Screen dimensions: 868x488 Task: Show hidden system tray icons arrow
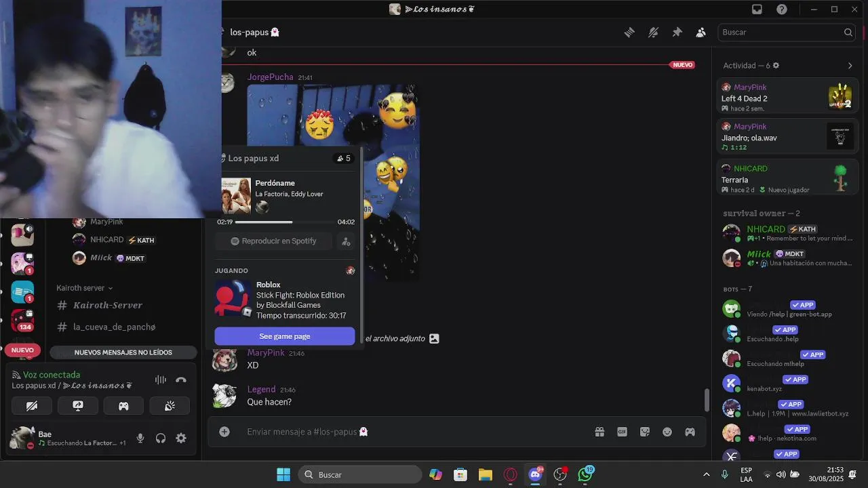[x=707, y=474]
